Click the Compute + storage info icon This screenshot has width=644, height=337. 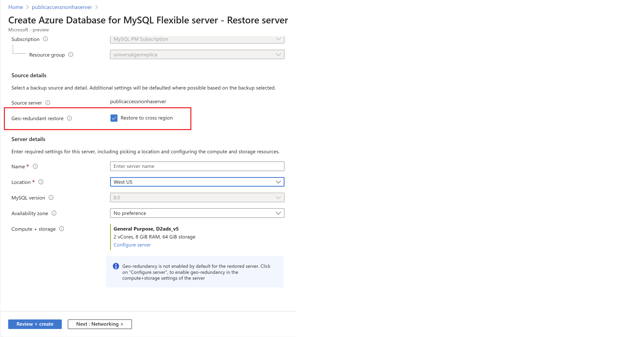pos(62,229)
